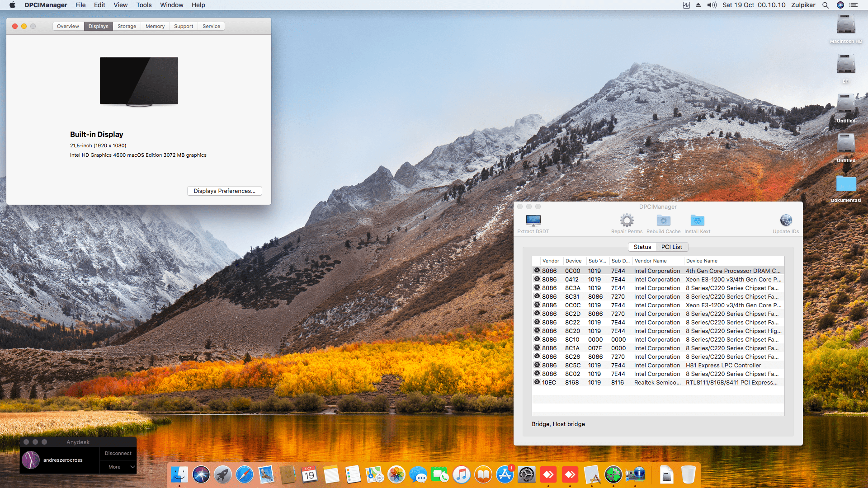The height and width of the screenshot is (488, 868).
Task: Open the Window menu in menu bar
Action: (x=171, y=5)
